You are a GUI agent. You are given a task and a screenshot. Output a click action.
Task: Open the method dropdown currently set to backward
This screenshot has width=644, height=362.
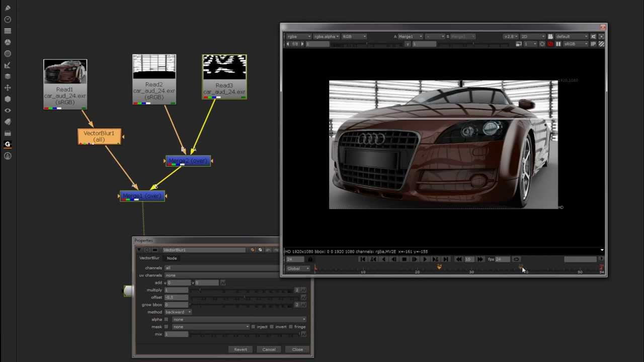tap(179, 312)
